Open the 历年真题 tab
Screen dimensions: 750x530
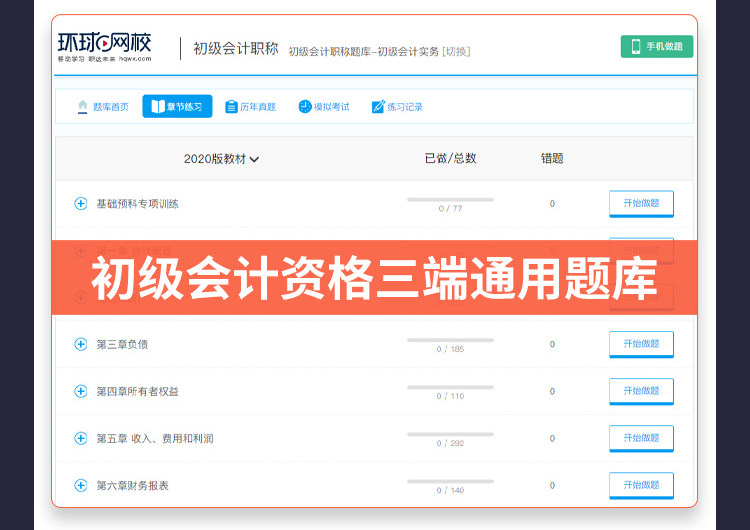pos(251,107)
